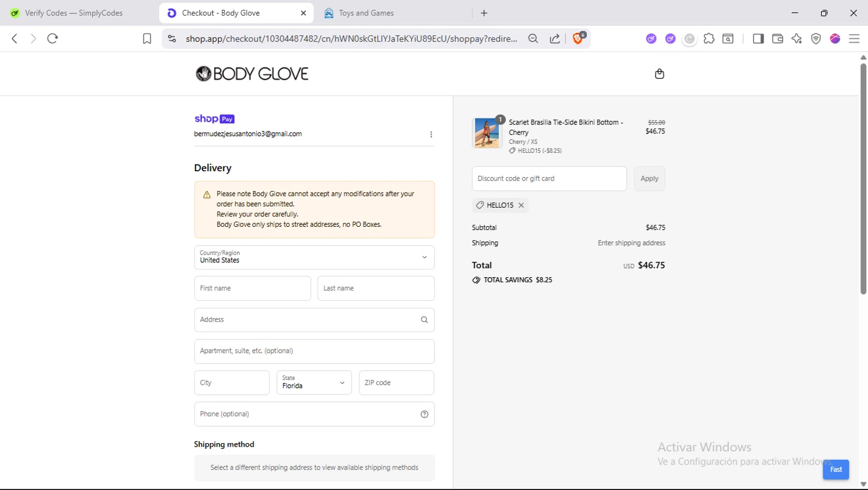Image resolution: width=868 pixels, height=490 pixels.
Task: Click the Shipping method heading
Action: tap(224, 444)
